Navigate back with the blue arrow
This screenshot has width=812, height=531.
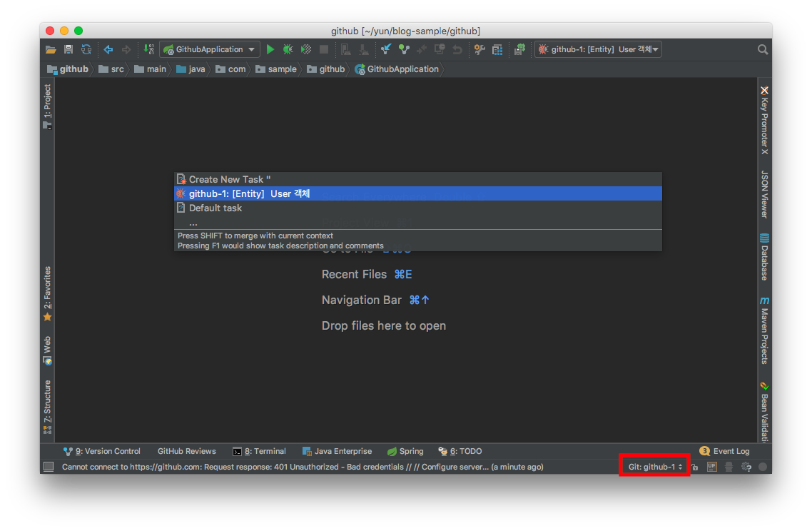tap(108, 49)
